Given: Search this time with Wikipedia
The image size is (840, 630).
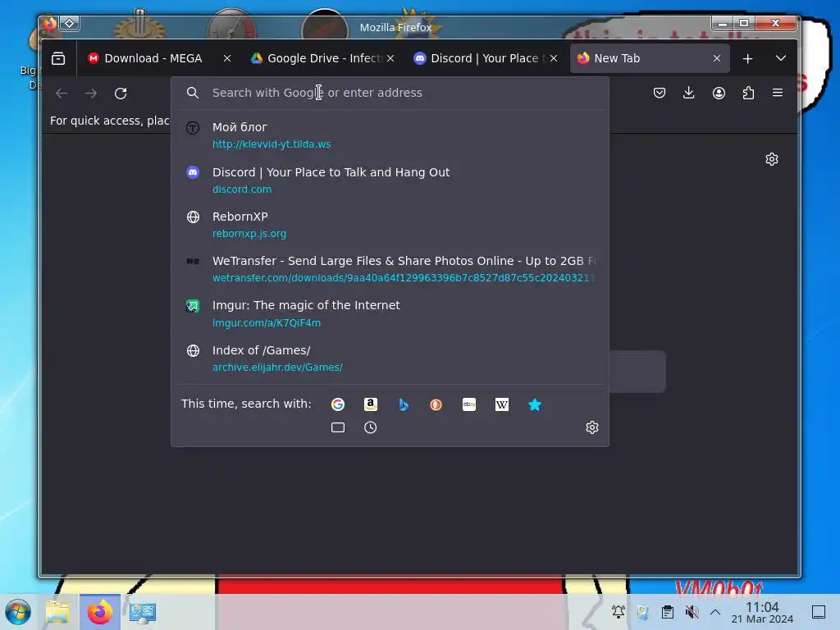Looking at the screenshot, I should (502, 404).
